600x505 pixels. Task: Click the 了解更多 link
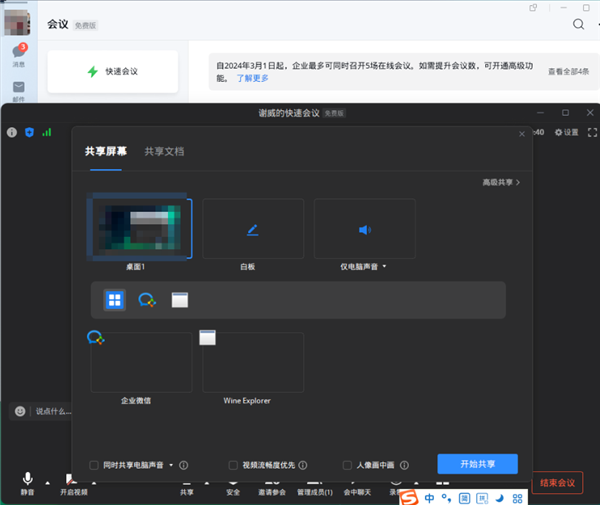point(253,78)
